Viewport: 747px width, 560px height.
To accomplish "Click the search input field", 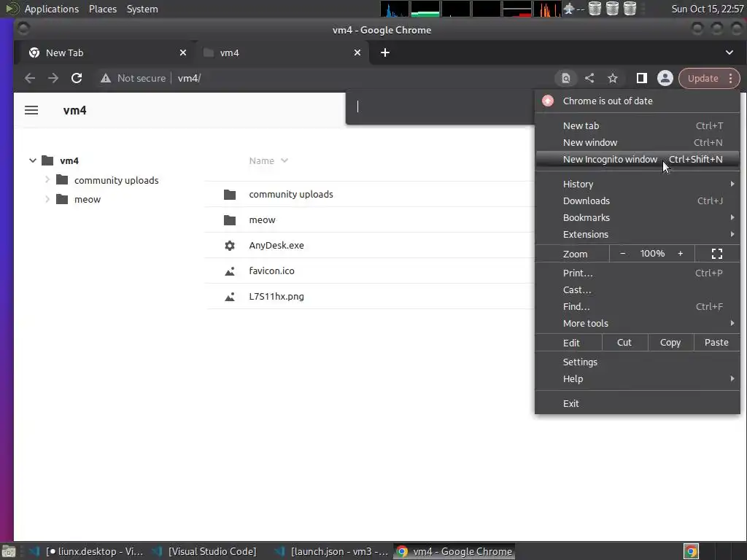I will (441, 106).
